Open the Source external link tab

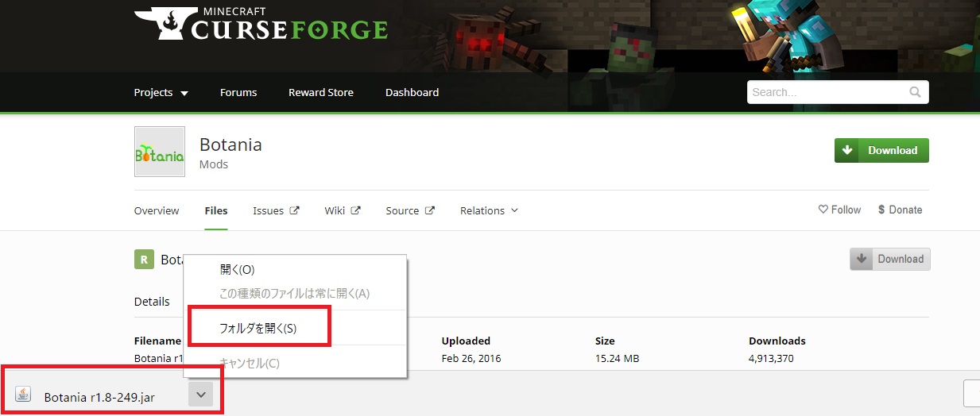pos(410,210)
